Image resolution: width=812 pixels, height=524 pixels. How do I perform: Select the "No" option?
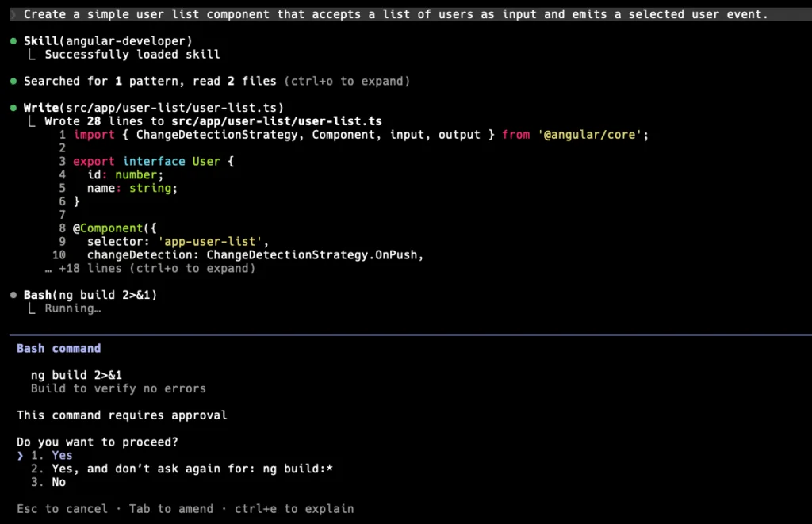(59, 483)
